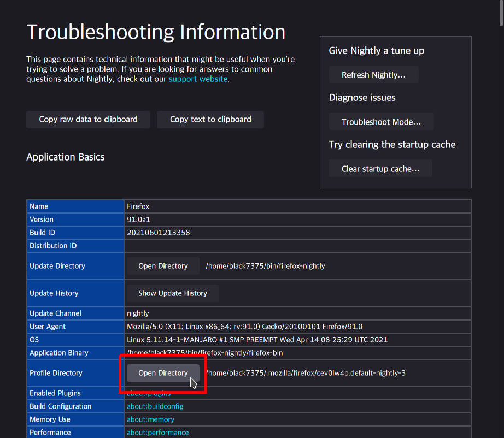Image resolution: width=504 pixels, height=438 pixels.
Task: Open Directory for Profile Directory row
Action: pyautogui.click(x=163, y=373)
